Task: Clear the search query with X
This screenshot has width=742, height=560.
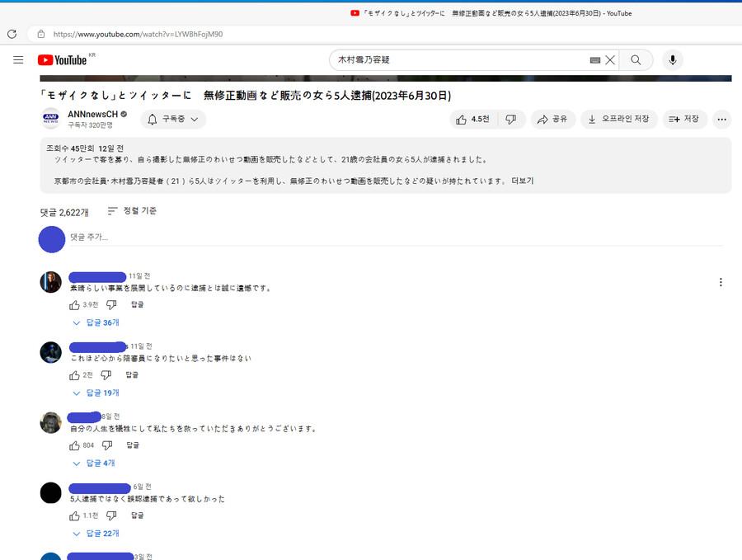Action: pyautogui.click(x=610, y=60)
